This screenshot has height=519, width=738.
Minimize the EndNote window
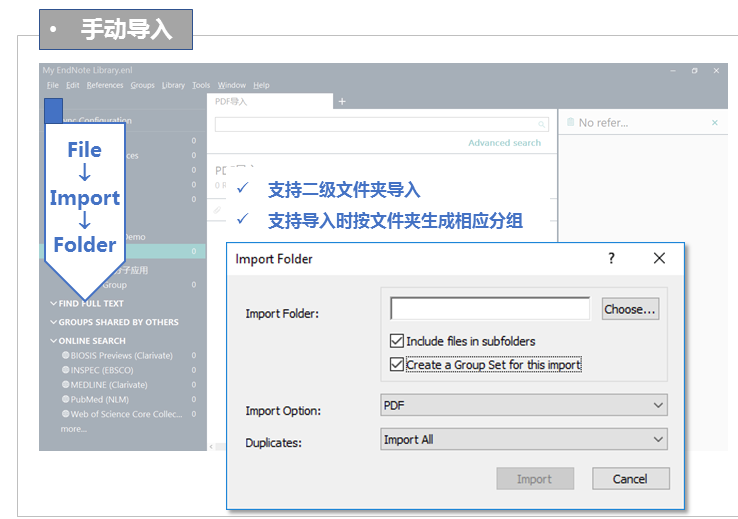point(673,71)
